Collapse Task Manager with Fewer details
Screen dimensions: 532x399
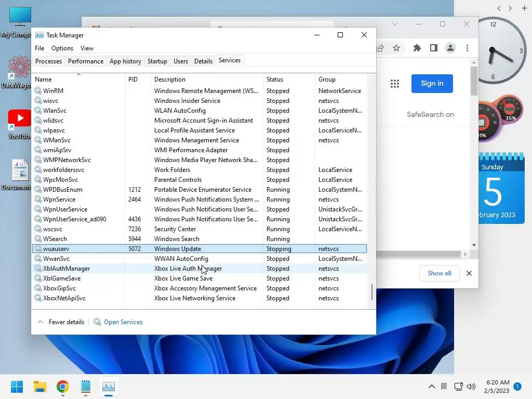[61, 322]
